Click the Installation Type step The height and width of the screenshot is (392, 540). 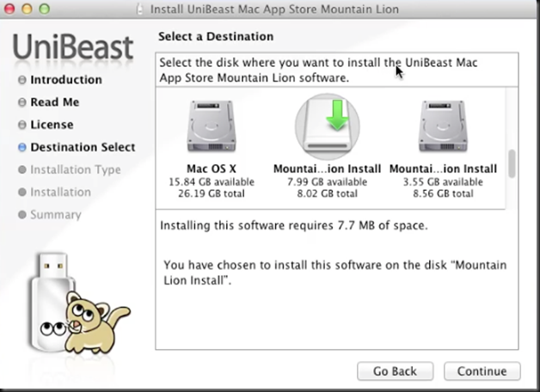[75, 169]
